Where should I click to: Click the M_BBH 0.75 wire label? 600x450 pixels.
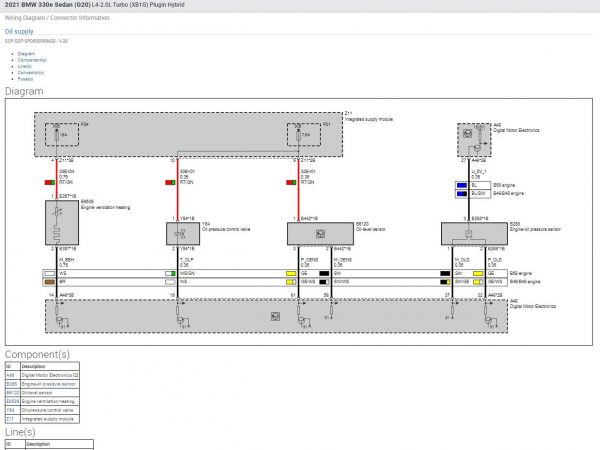[67, 262]
